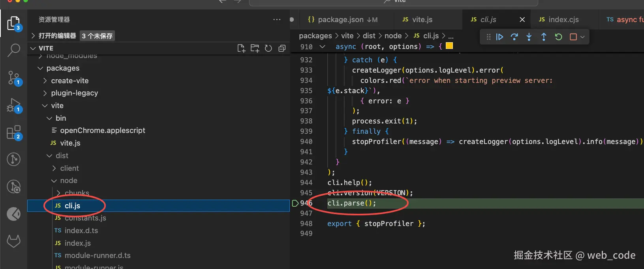Screen dimensions: 644x269
Task: Open the Explorer view in activity bar
Action: (14, 23)
